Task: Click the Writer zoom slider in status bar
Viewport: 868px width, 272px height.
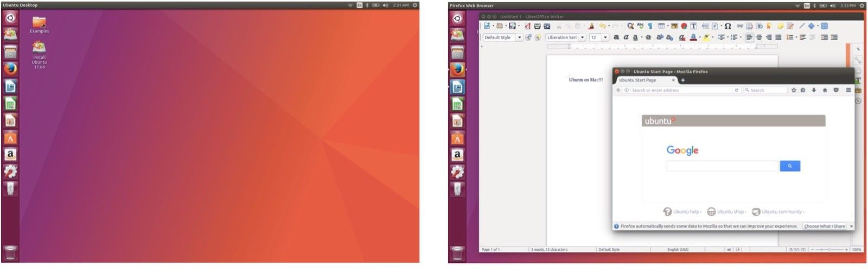Action: 829,250
